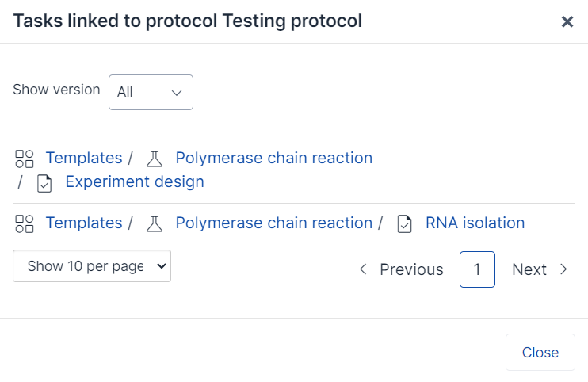588x382 pixels.
Task: Select page number 1
Action: (x=477, y=269)
